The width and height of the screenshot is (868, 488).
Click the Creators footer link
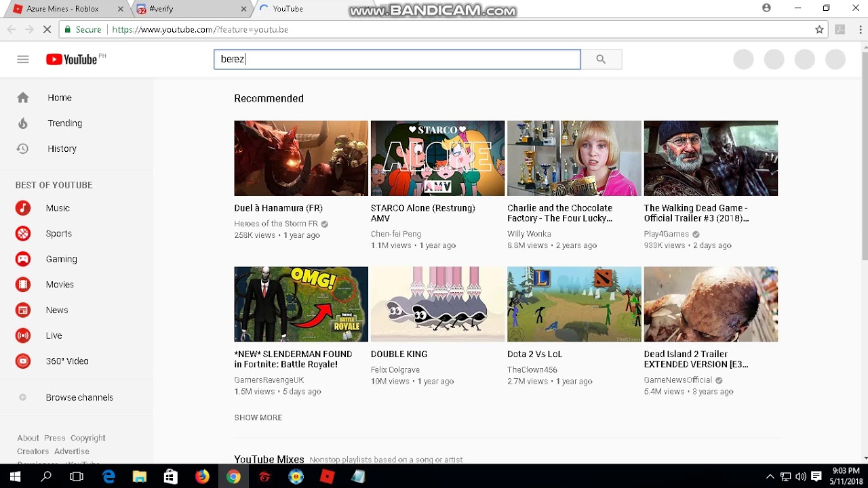pos(33,451)
